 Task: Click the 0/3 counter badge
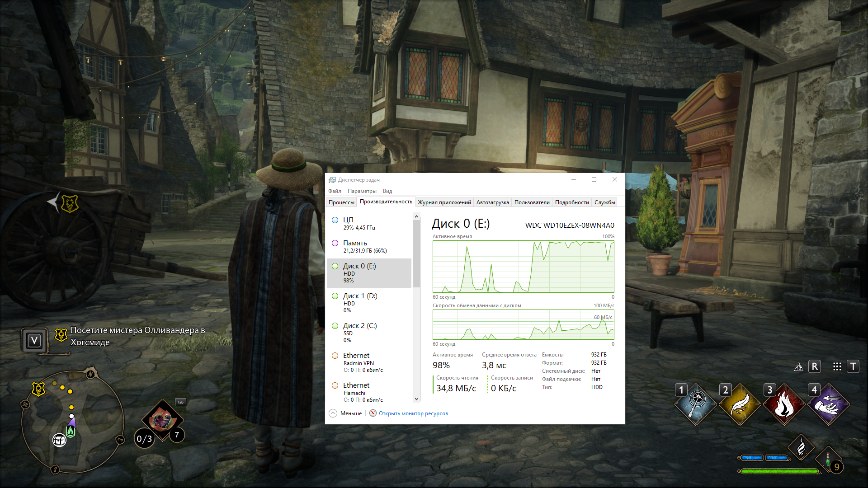click(x=144, y=439)
